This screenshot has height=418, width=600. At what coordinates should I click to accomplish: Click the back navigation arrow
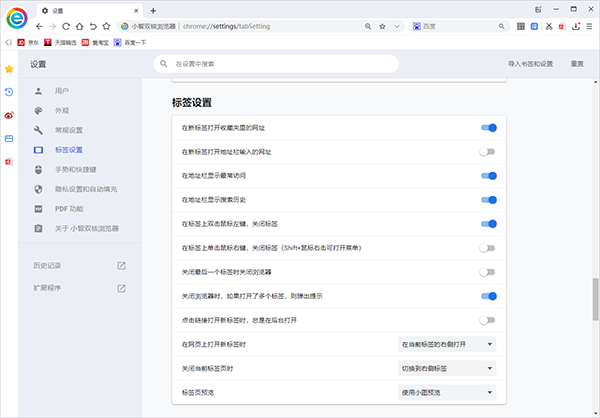pyautogui.click(x=37, y=26)
